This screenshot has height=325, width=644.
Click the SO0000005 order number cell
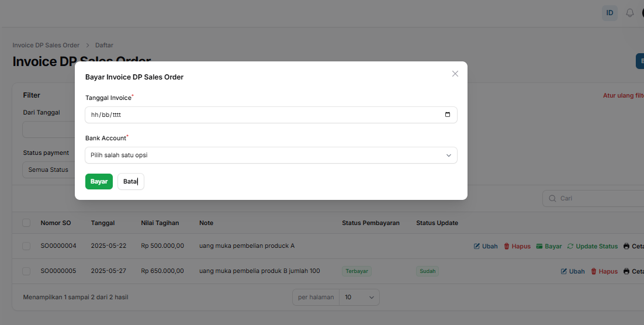point(58,271)
